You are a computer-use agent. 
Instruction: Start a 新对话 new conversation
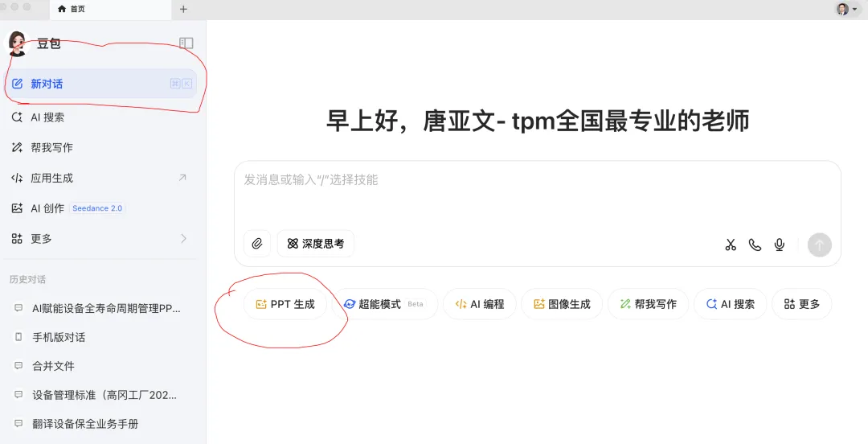(47, 84)
